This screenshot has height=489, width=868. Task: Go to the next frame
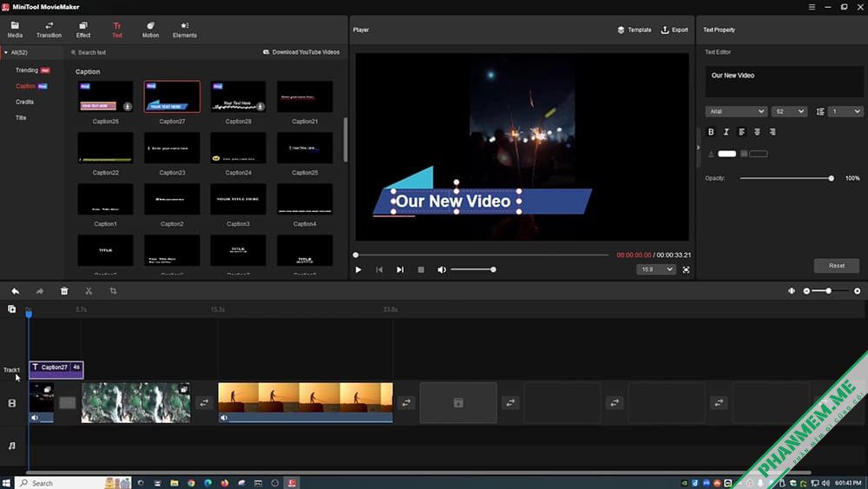[399, 270]
